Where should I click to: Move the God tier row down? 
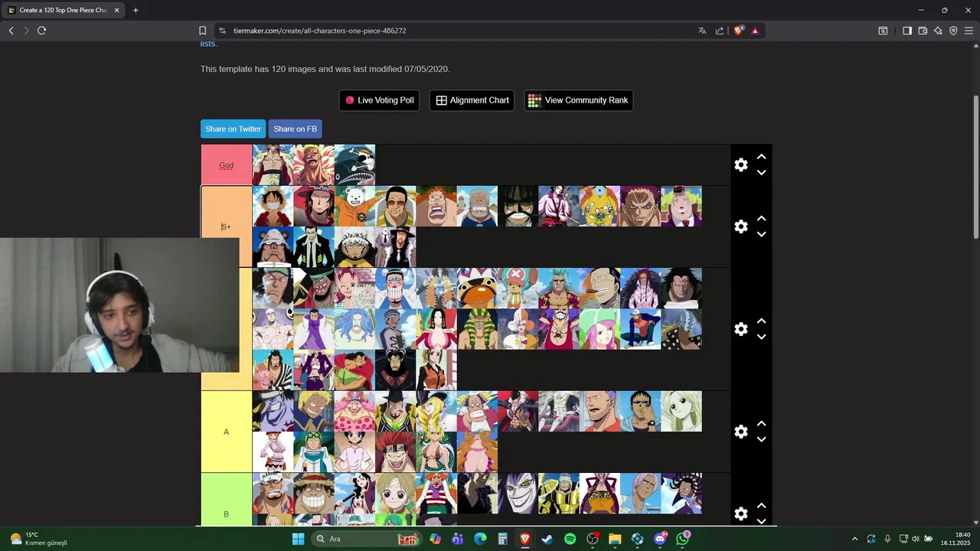(x=761, y=173)
